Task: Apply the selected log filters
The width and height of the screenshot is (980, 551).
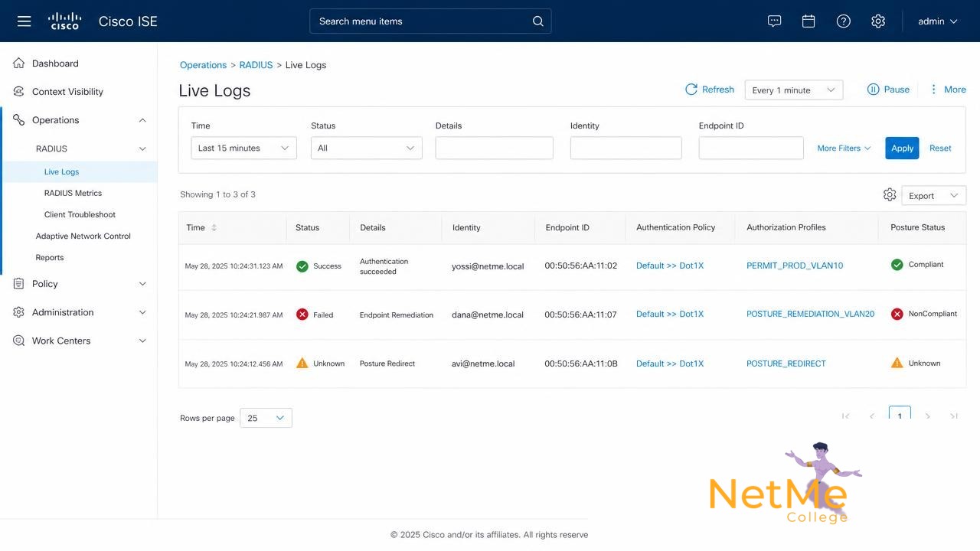Action: [x=902, y=148]
